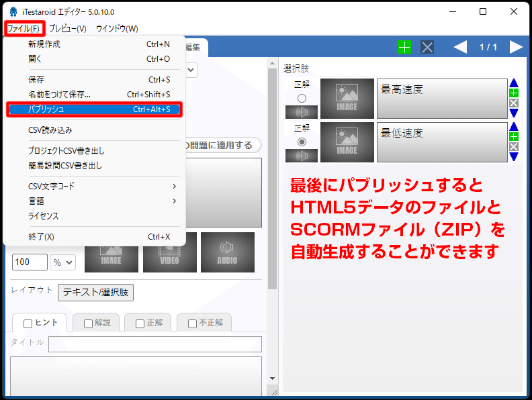
Task: Enable the ヒント checkbox
Action: (x=28, y=323)
